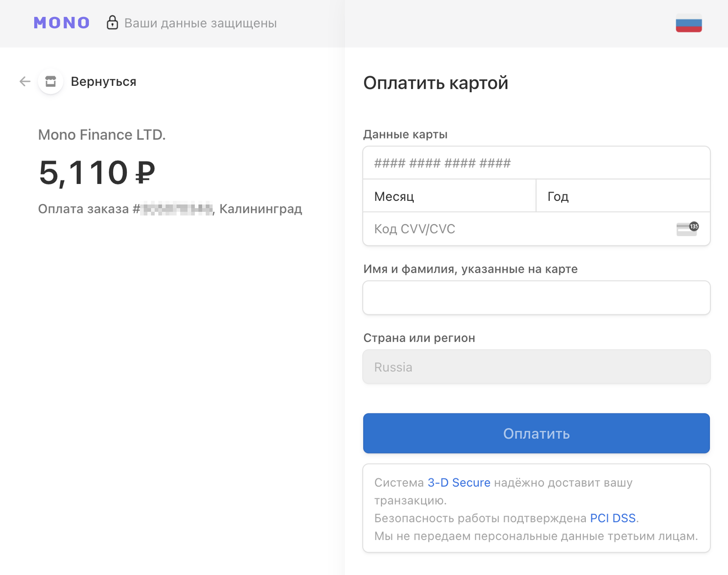This screenshot has height=575, width=728.
Task: Click the padlock security icon
Action: 112,23
